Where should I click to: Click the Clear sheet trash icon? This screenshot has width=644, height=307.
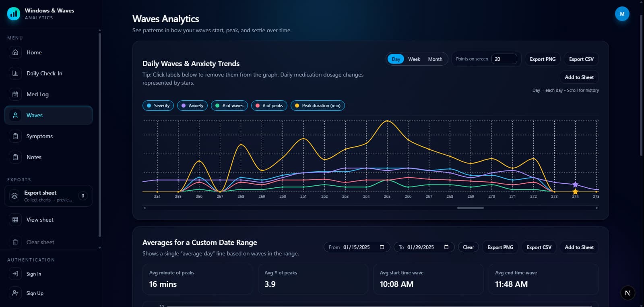point(15,242)
